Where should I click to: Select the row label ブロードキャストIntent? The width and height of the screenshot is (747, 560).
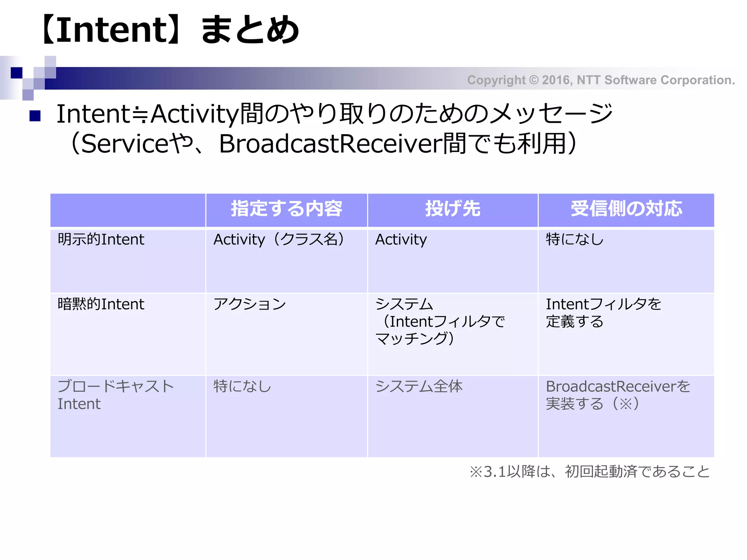[116, 395]
